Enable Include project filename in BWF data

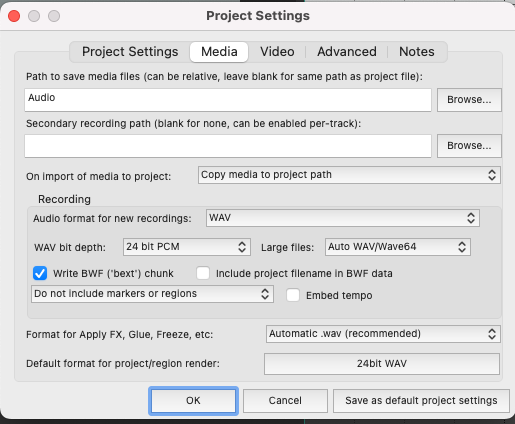coord(203,273)
